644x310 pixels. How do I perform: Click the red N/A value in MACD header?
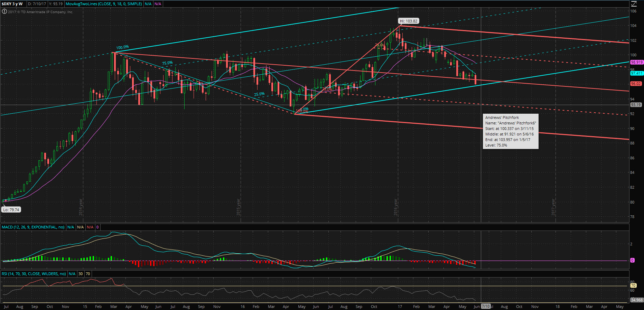[90, 227]
